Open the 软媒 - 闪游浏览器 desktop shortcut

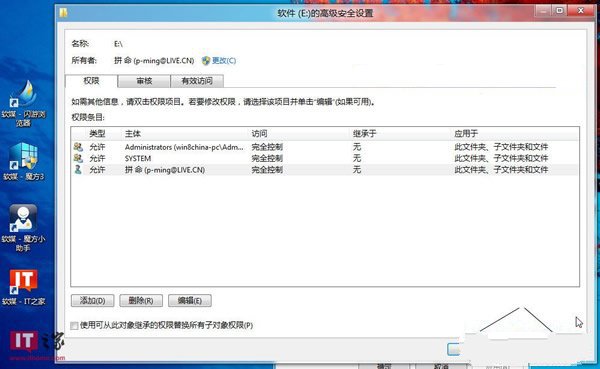[24, 103]
